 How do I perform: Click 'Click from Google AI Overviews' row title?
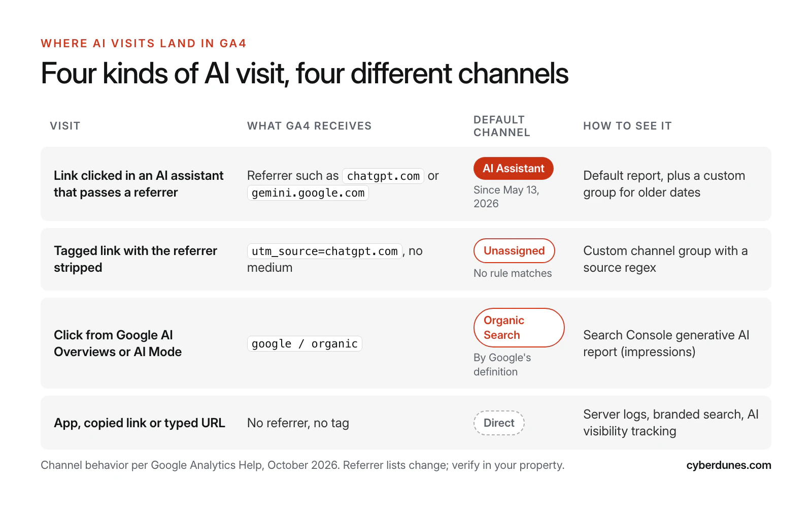pos(118,343)
